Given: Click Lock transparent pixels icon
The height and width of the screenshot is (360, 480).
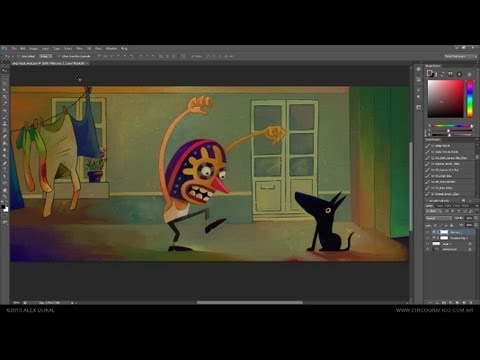Looking at the screenshot, I should 435,225.
